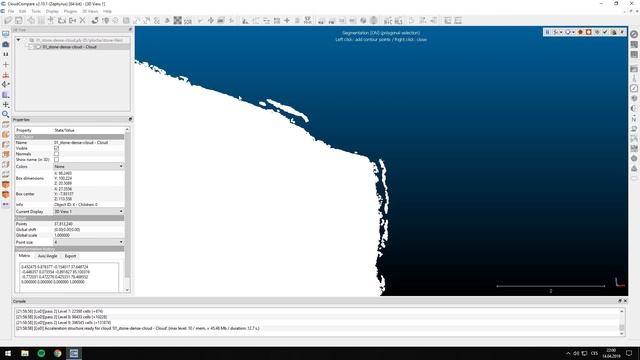Float the Properties panel button

click(x=130, y=120)
